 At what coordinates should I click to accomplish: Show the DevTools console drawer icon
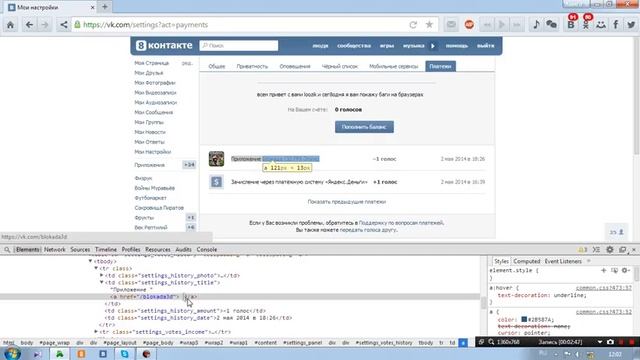click(596, 249)
